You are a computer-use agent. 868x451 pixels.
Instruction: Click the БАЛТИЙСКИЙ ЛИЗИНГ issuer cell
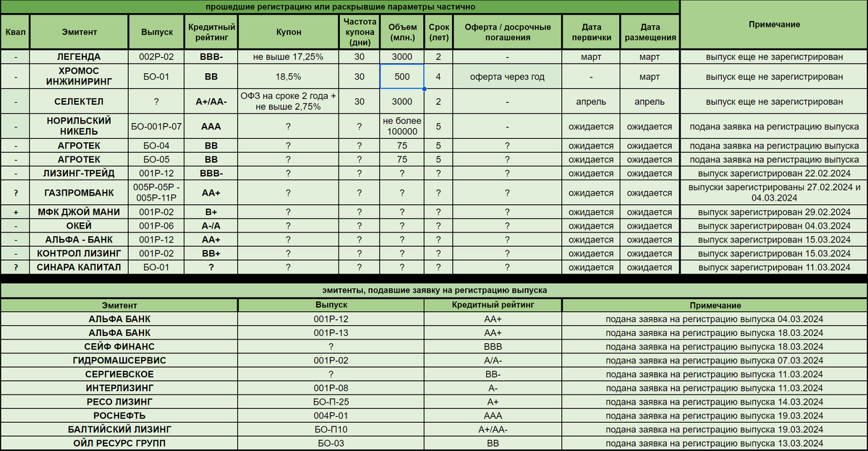click(119, 429)
